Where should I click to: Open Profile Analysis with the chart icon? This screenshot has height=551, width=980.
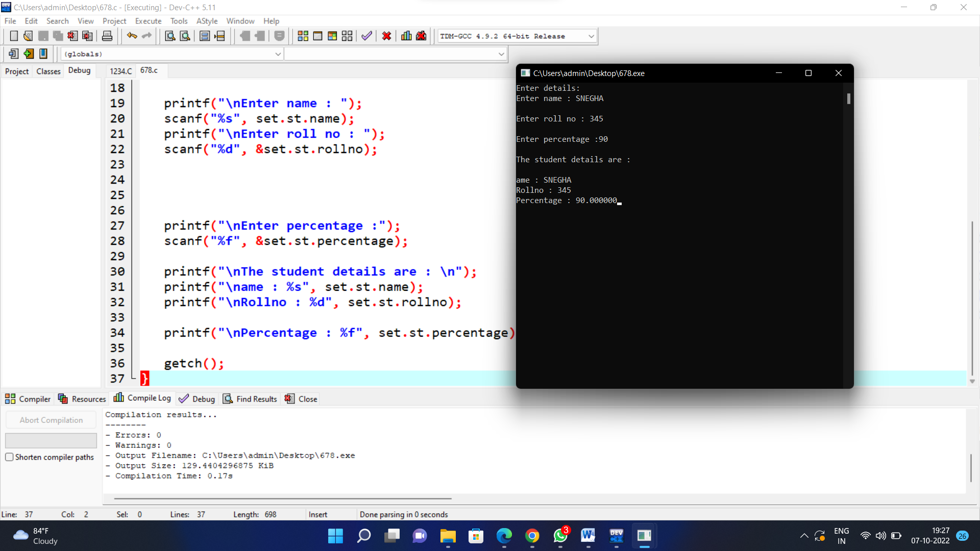click(406, 36)
